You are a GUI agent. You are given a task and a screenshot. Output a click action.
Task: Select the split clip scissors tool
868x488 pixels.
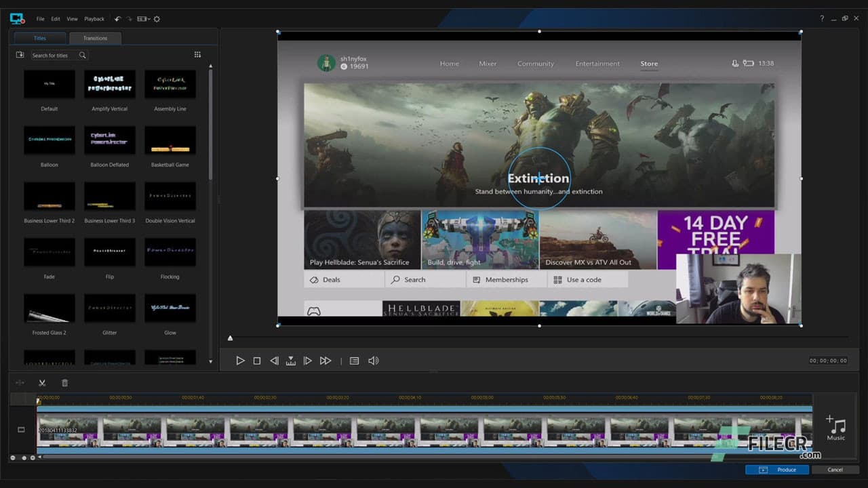click(x=42, y=383)
